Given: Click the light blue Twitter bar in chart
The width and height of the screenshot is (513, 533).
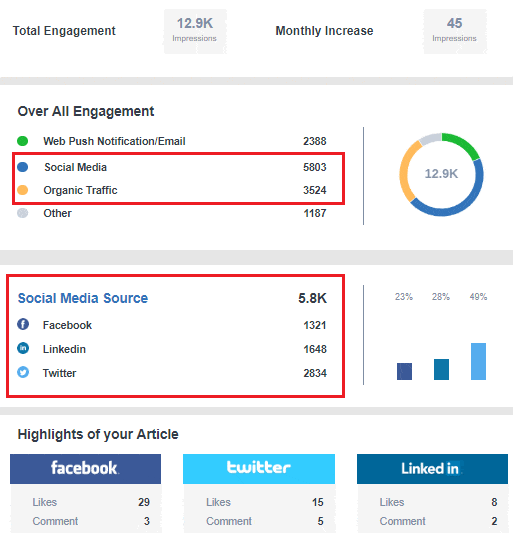Looking at the screenshot, I should click(478, 361).
